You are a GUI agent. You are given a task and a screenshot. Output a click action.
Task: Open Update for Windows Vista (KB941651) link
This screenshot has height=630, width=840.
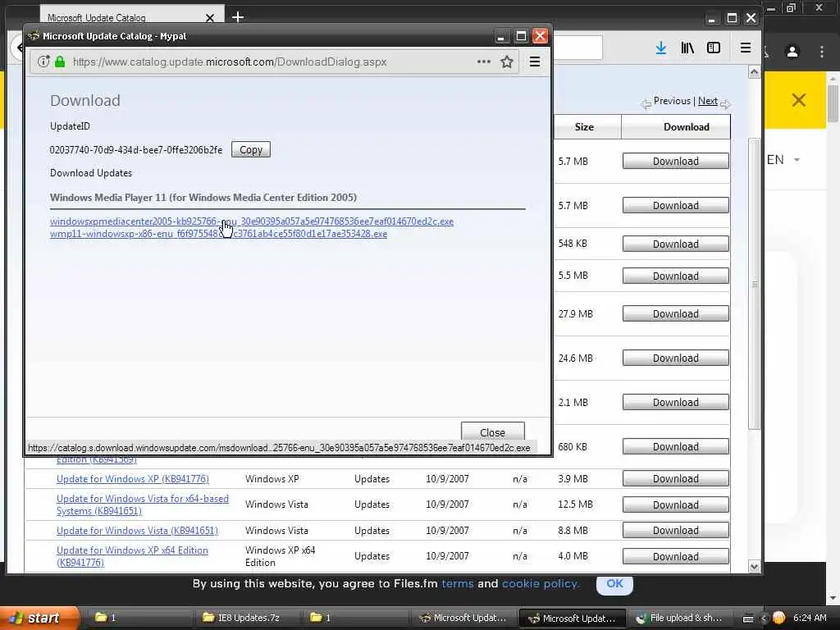pos(137,531)
